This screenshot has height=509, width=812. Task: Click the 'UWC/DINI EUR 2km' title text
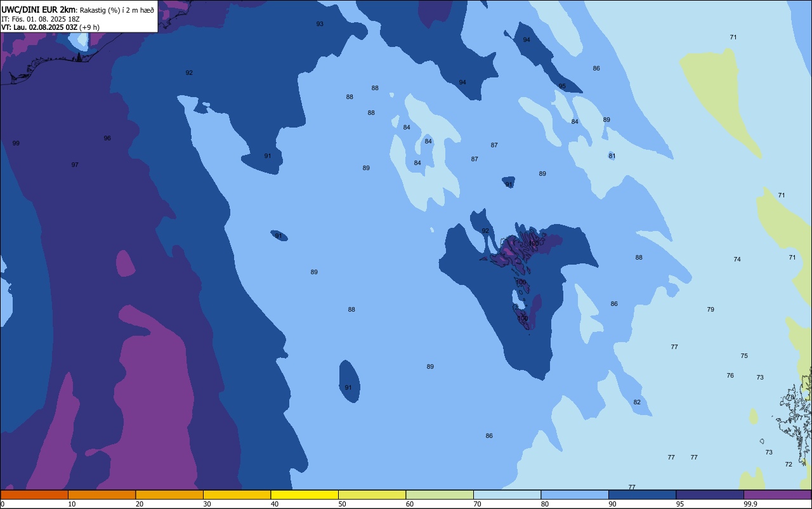[x=39, y=10]
